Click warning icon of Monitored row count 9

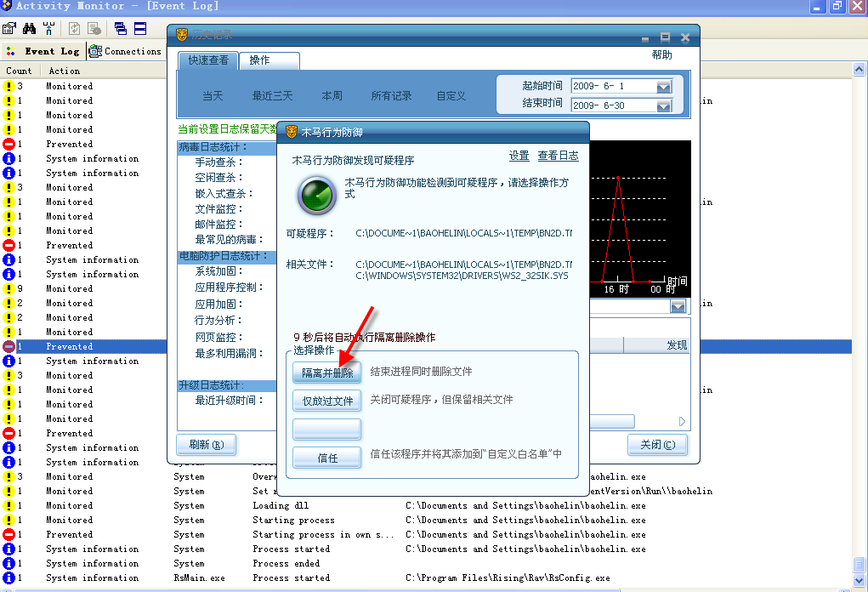(9, 288)
